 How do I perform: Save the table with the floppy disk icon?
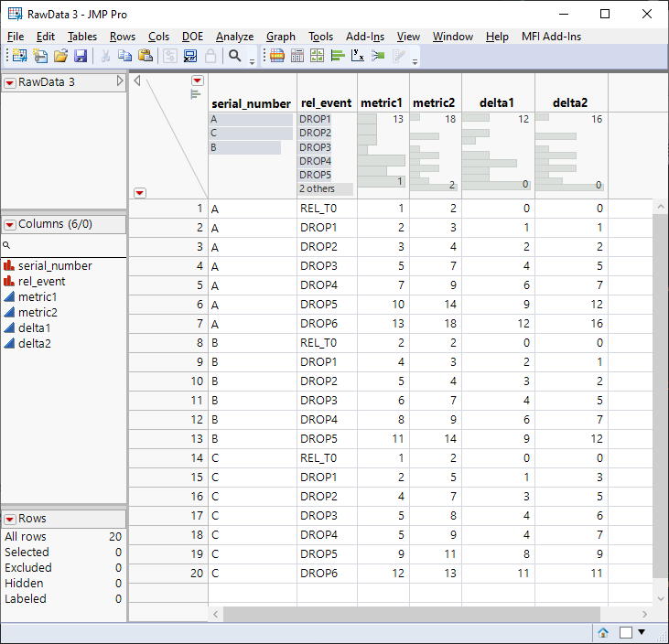[x=81, y=57]
